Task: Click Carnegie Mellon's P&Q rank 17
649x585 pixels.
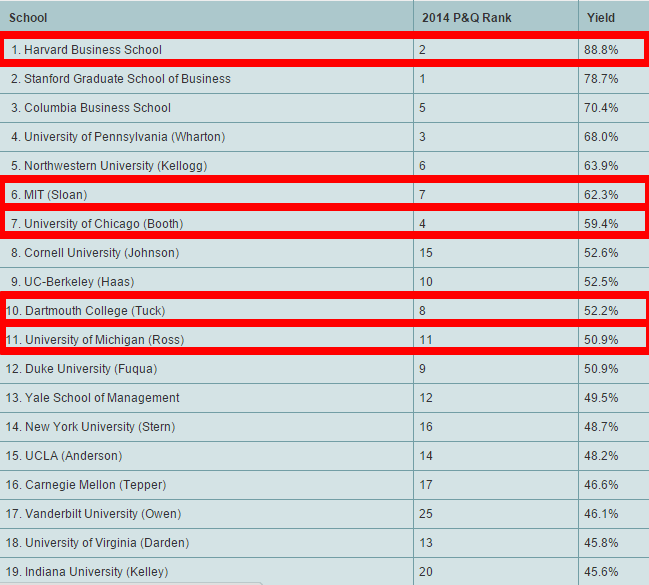Action: [426, 484]
